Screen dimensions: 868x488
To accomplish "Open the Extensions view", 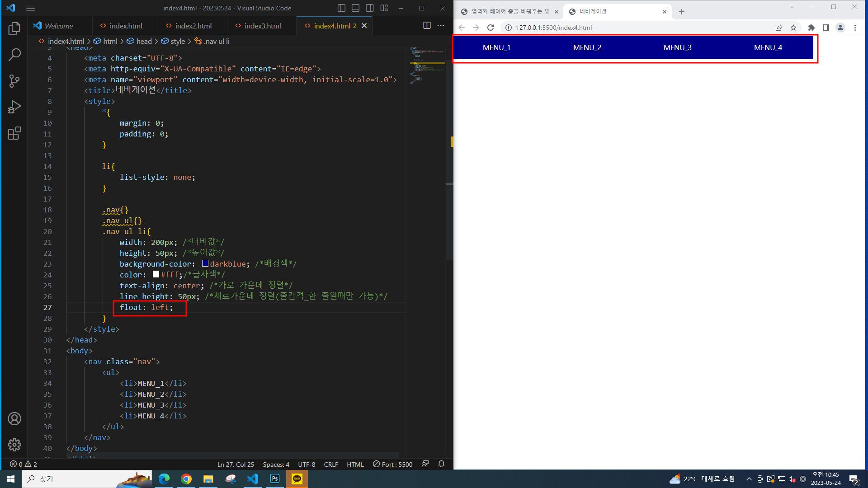I will click(x=14, y=133).
